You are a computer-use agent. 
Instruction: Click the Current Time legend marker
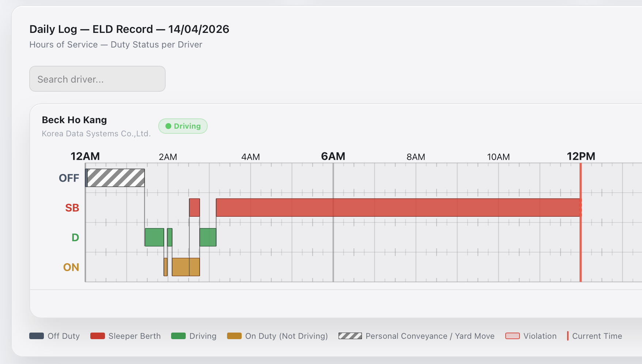click(568, 336)
